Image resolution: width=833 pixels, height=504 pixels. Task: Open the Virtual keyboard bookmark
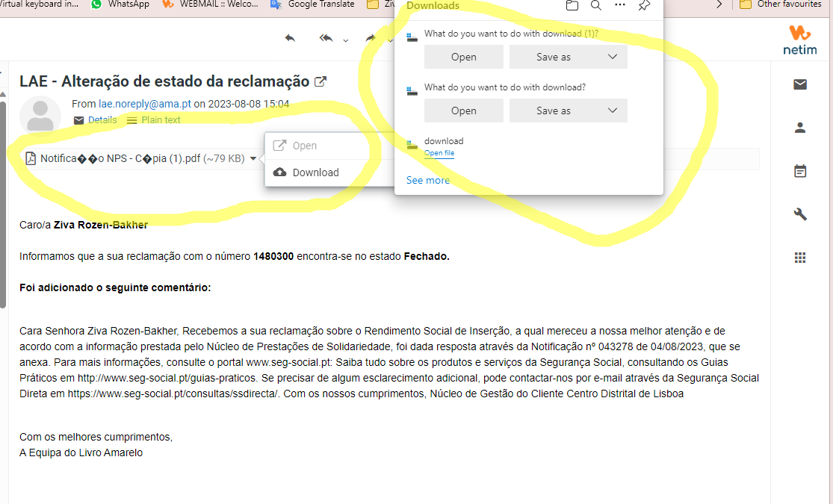40,4
